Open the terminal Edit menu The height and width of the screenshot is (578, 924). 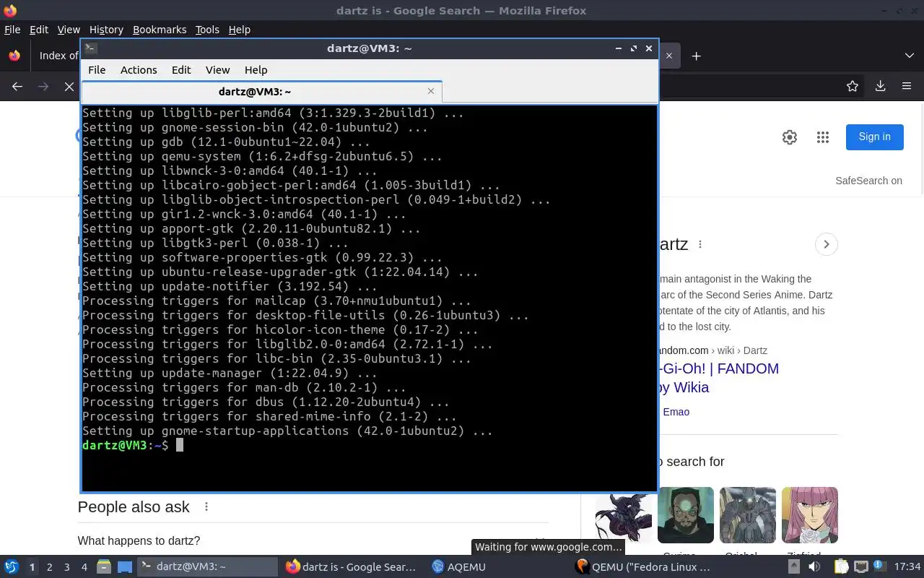(x=181, y=70)
